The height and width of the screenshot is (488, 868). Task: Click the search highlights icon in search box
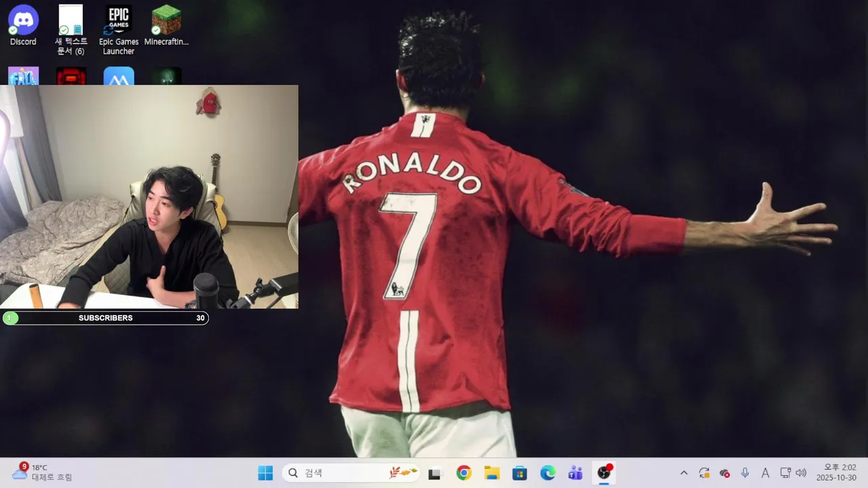[x=403, y=472]
